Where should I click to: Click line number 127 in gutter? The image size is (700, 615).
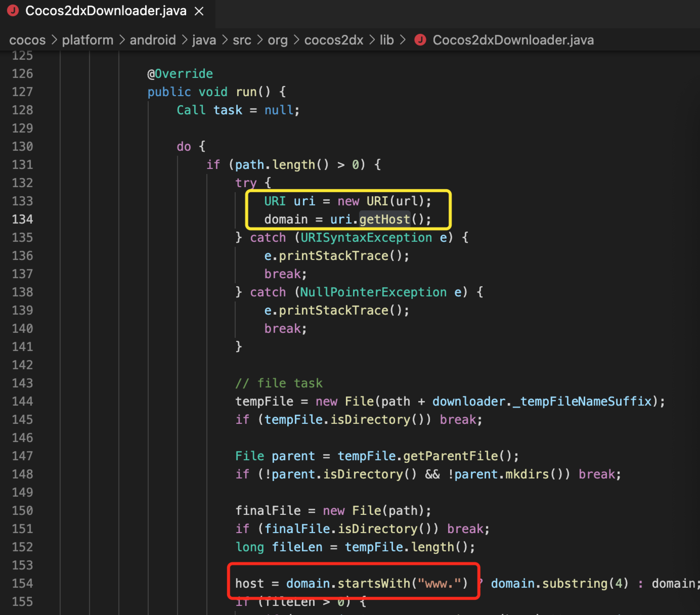[23, 92]
